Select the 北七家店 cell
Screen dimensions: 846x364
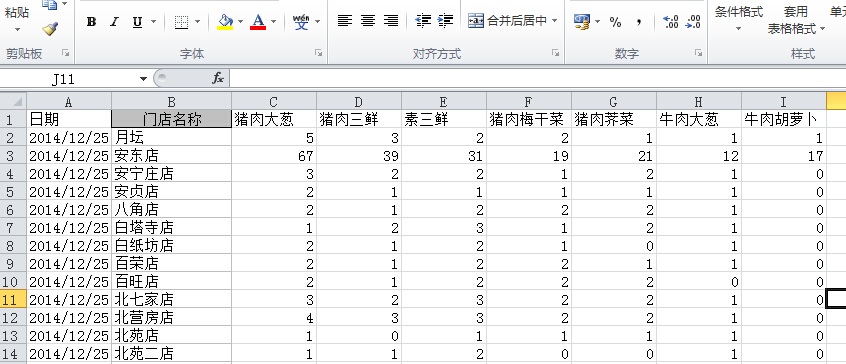click(172, 299)
